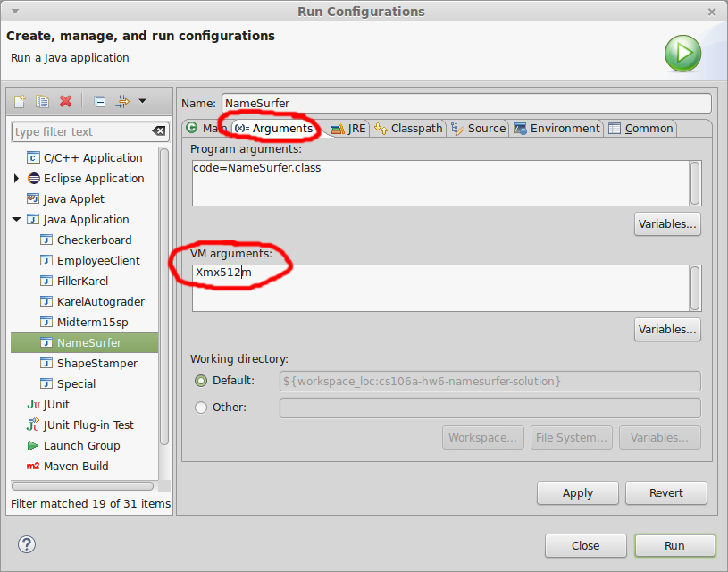The height and width of the screenshot is (572, 728).
Task: Click the filter launch configurations icon
Action: [122, 101]
